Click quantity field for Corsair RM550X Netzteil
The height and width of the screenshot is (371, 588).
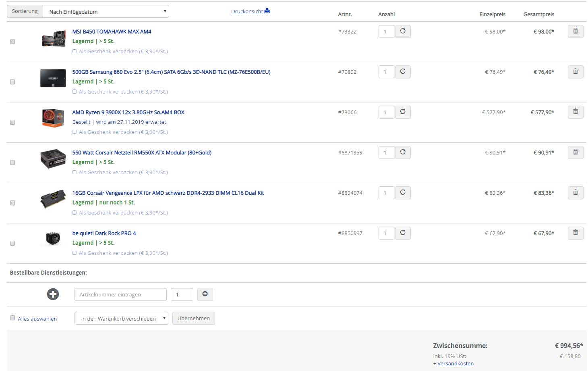coord(387,152)
